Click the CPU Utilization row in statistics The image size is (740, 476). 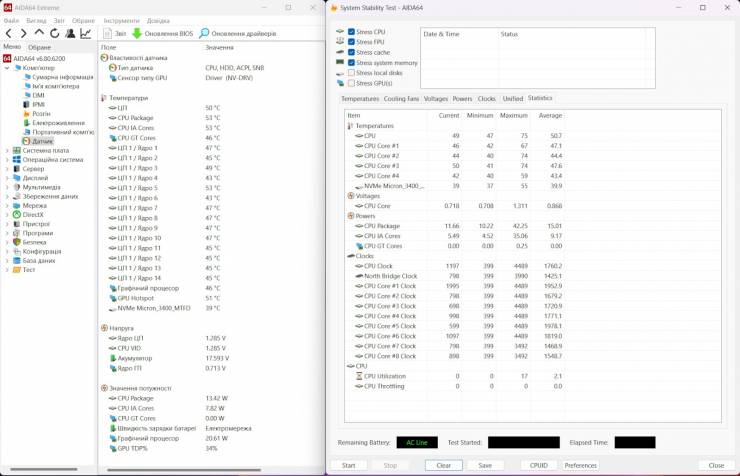[x=458, y=376]
